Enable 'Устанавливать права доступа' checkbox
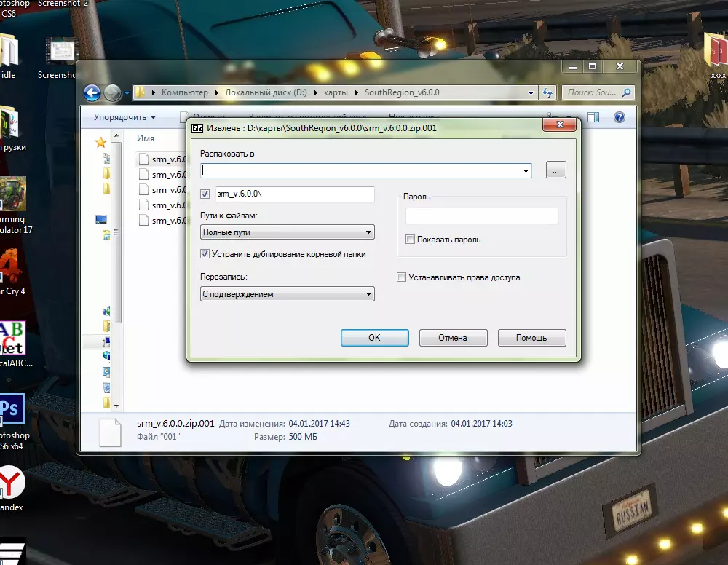Viewport: 728px width, 565px height. click(401, 277)
